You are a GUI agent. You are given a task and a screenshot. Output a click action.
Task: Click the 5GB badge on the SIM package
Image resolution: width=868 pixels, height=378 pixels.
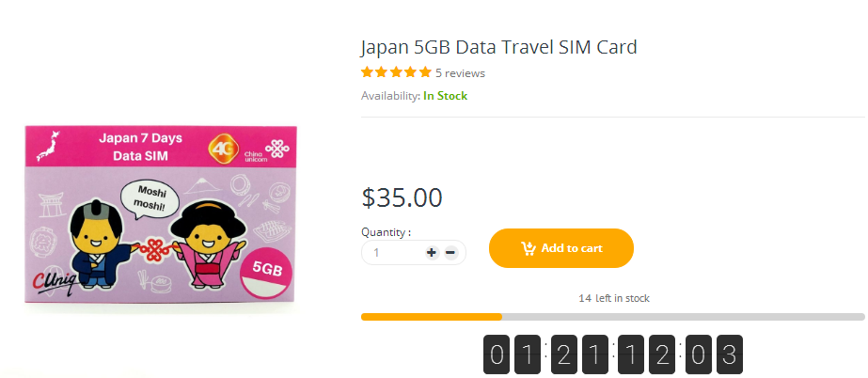(265, 273)
